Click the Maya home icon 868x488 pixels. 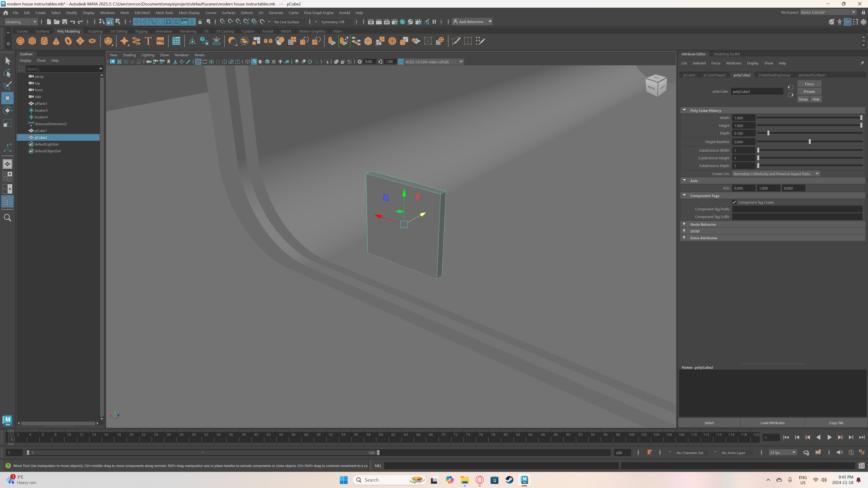pyautogui.click(x=6, y=13)
